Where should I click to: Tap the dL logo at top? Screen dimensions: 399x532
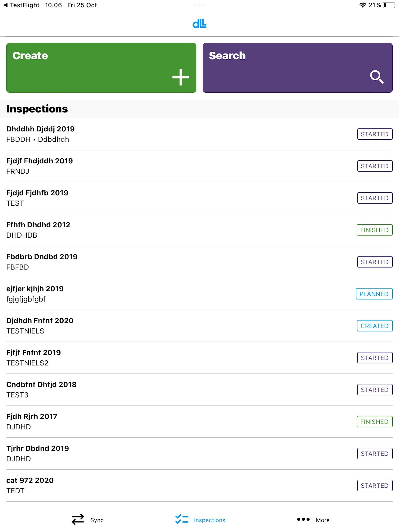199,24
